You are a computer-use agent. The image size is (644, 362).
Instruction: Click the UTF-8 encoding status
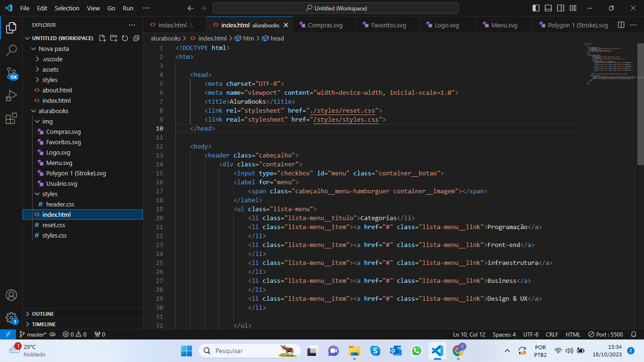(530, 334)
